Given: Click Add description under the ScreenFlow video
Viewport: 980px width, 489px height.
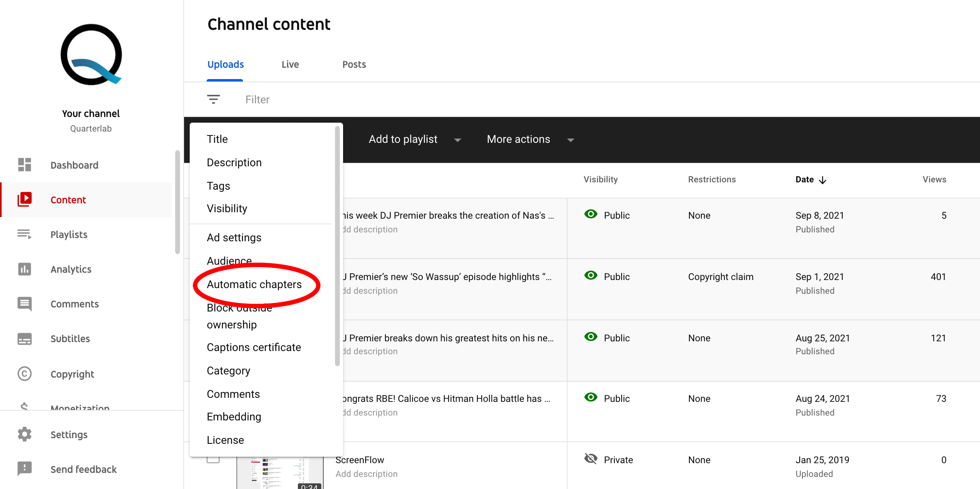Looking at the screenshot, I should [x=366, y=474].
